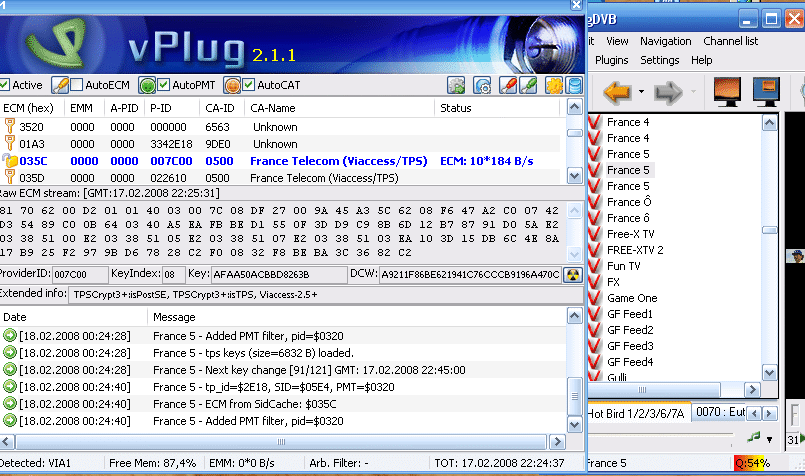Sort by the CA-Name column header
805x476 pixels.
tap(340, 108)
